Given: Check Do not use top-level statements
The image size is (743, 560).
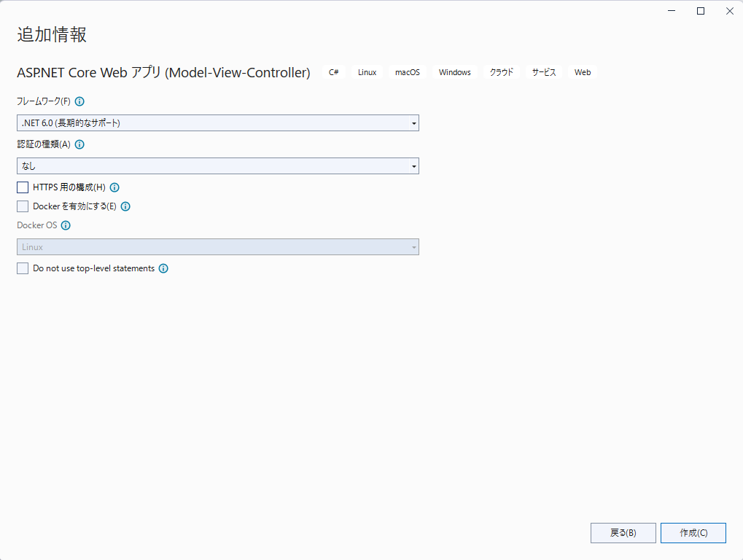Looking at the screenshot, I should click(23, 268).
